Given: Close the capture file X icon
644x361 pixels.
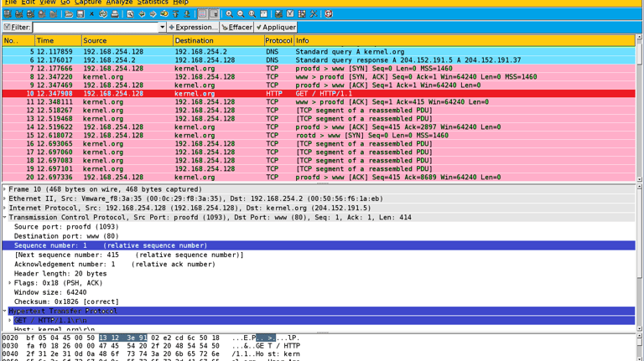Looking at the screenshot, I should coord(91,14).
